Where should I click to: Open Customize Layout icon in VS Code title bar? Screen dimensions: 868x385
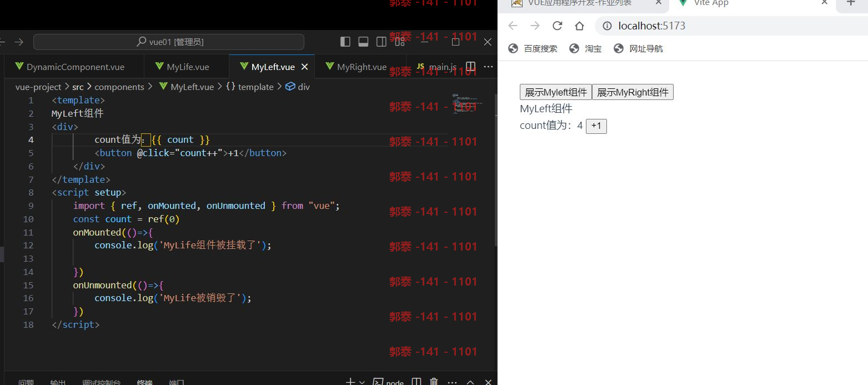[x=399, y=42]
